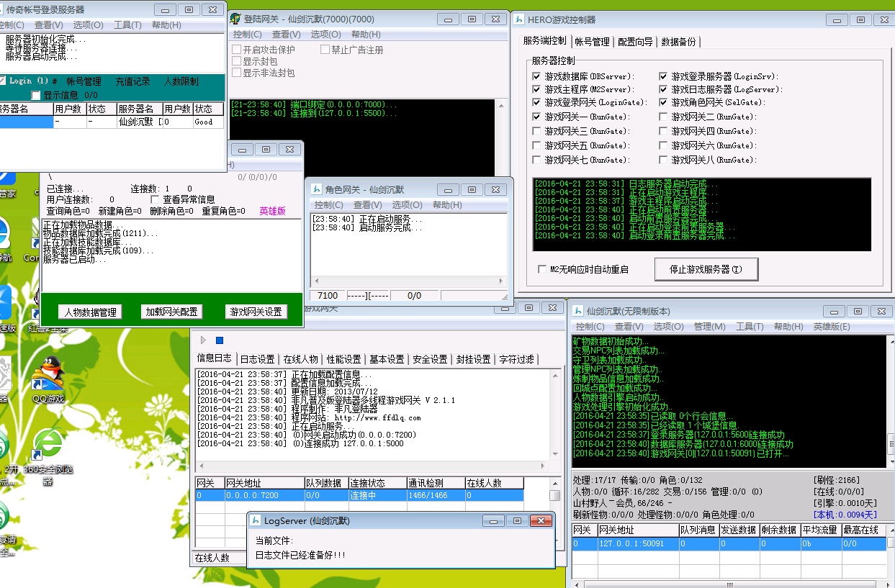This screenshot has height=588, width=895.
Task: Click 帐号管理 in account server teal bar
Action: pos(84,81)
